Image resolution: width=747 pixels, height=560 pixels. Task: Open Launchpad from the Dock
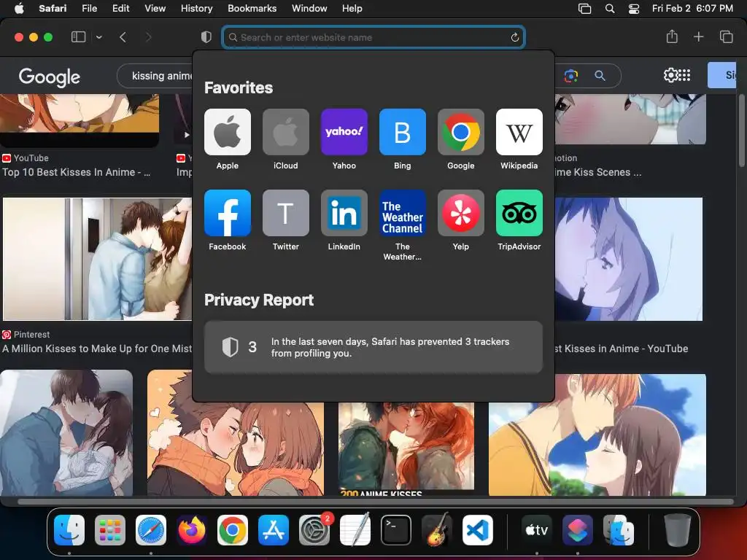tap(110, 530)
